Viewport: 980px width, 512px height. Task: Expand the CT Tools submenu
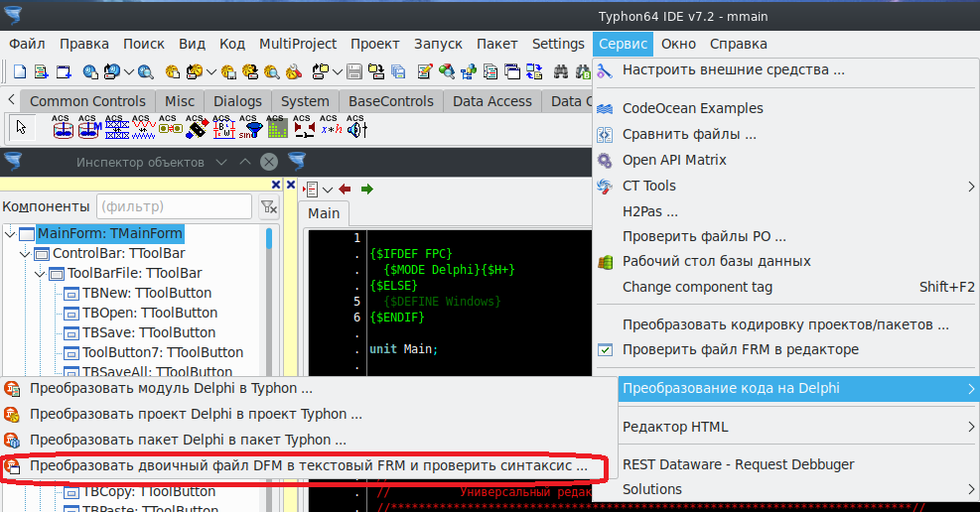[x=786, y=187]
